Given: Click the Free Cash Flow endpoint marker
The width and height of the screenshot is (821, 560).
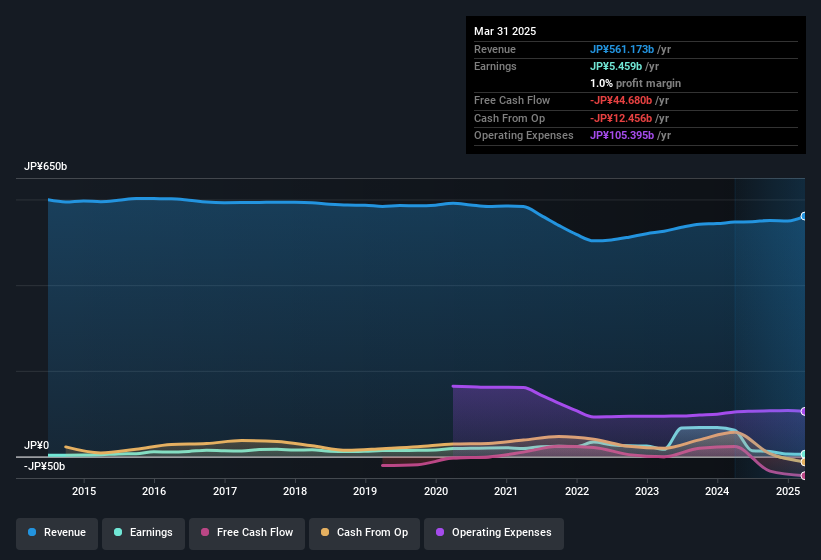Looking at the screenshot, I should click(x=804, y=476).
